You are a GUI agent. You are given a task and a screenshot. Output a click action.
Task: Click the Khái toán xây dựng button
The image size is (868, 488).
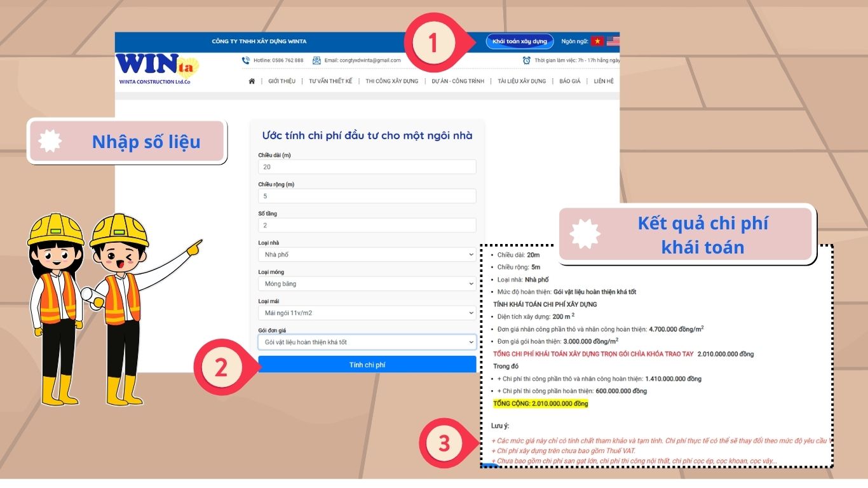pos(519,41)
